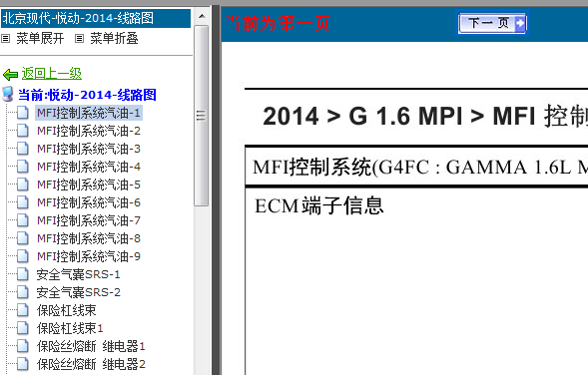Viewport: 588px width, 375px height.
Task: Open MFI控制系统汽油-7 diagram
Action: 89,220
